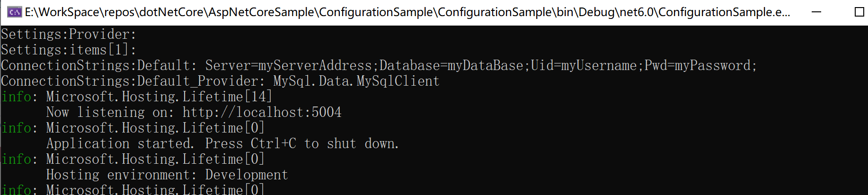
Task: Click the maximize window button
Action: 859,12
